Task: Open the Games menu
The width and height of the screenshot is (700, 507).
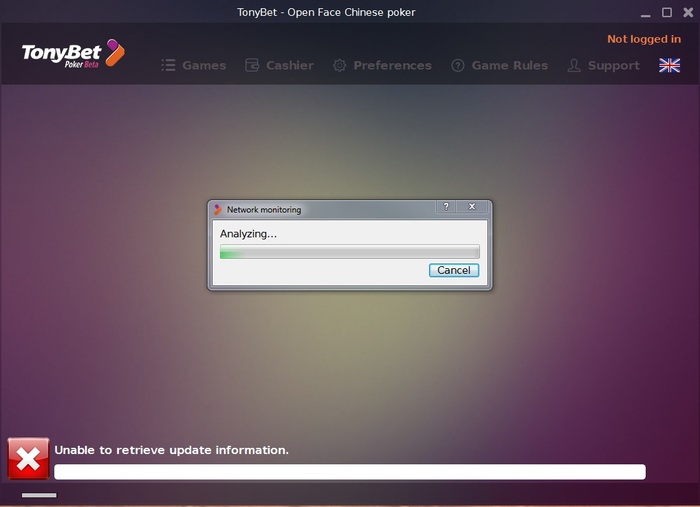Action: [x=194, y=66]
